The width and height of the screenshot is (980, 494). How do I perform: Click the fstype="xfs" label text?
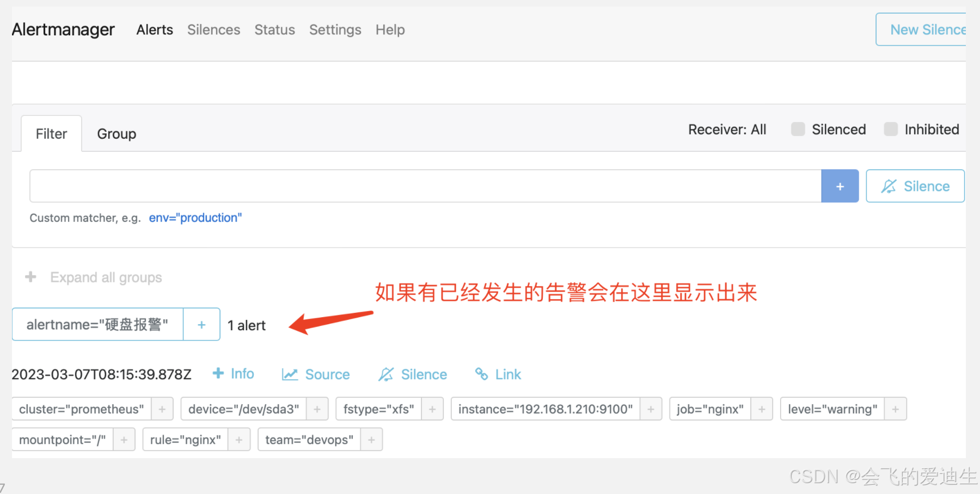pos(378,409)
